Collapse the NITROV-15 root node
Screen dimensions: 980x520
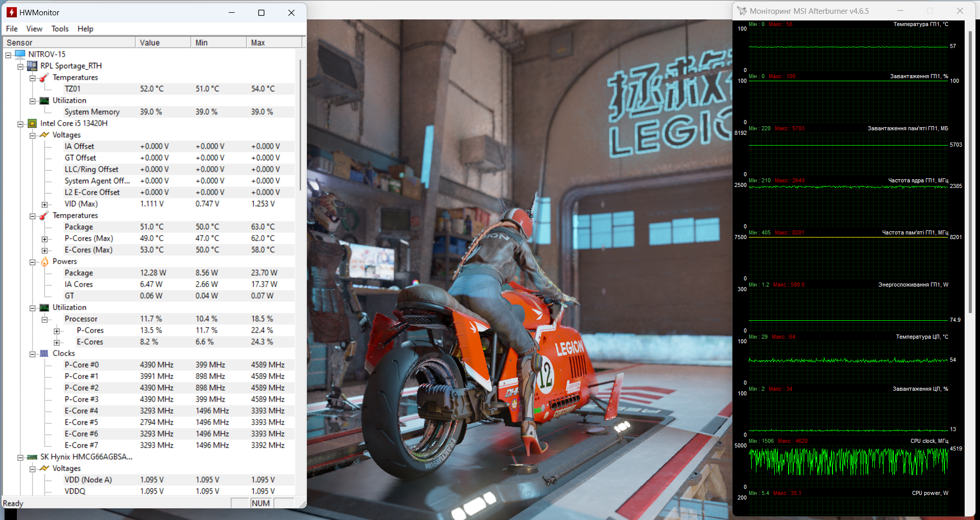coord(8,55)
